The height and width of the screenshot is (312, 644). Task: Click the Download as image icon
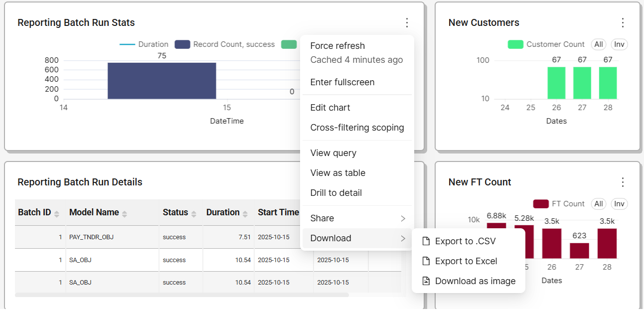click(426, 281)
